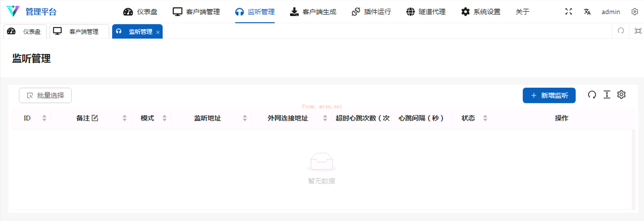
Task: Sort table by ID column
Action: pos(44,118)
